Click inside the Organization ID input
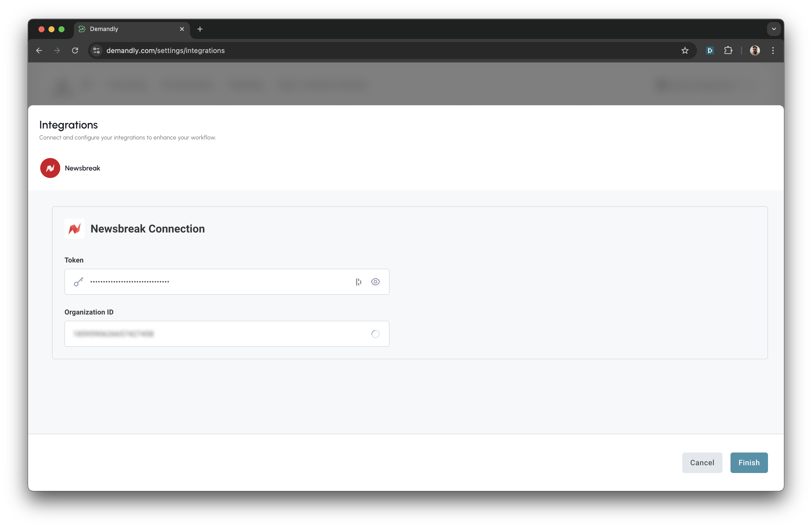 205,334
